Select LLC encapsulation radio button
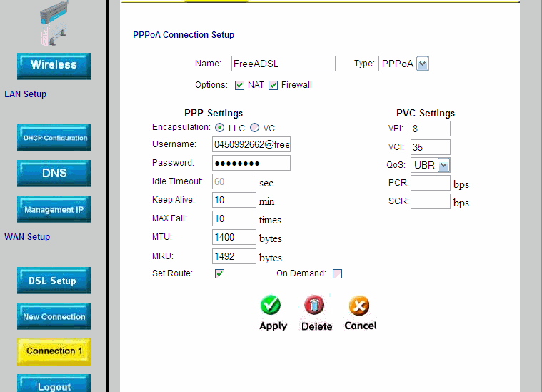542x392 pixels. pyautogui.click(x=219, y=128)
